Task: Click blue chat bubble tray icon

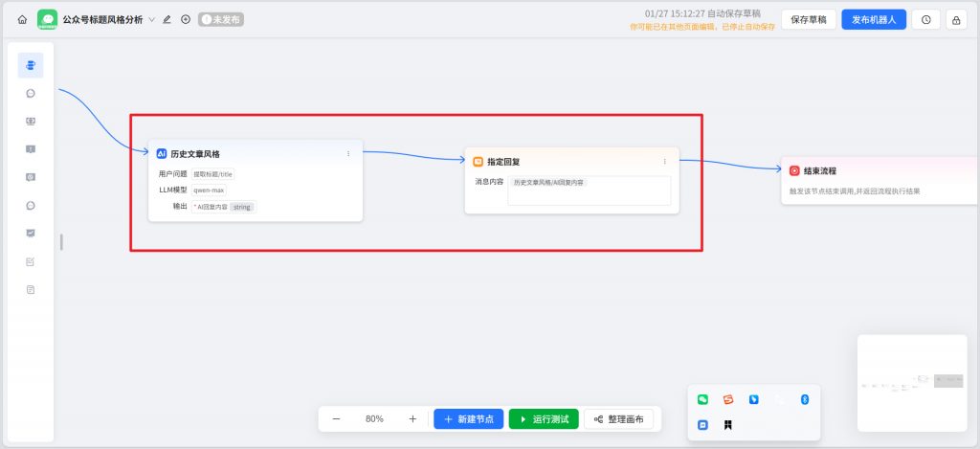Action: 702,425
